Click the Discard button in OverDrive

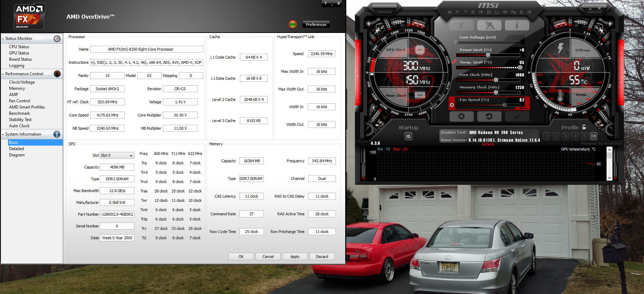pos(322,257)
